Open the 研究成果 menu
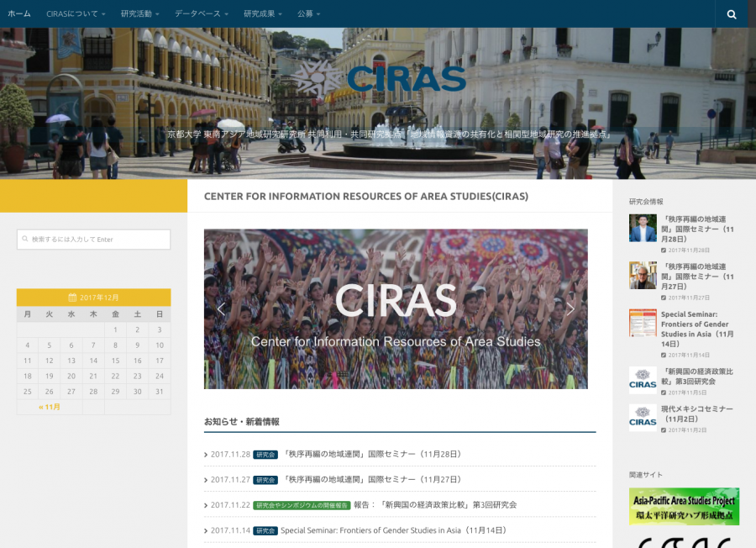The image size is (756, 548). [263, 14]
